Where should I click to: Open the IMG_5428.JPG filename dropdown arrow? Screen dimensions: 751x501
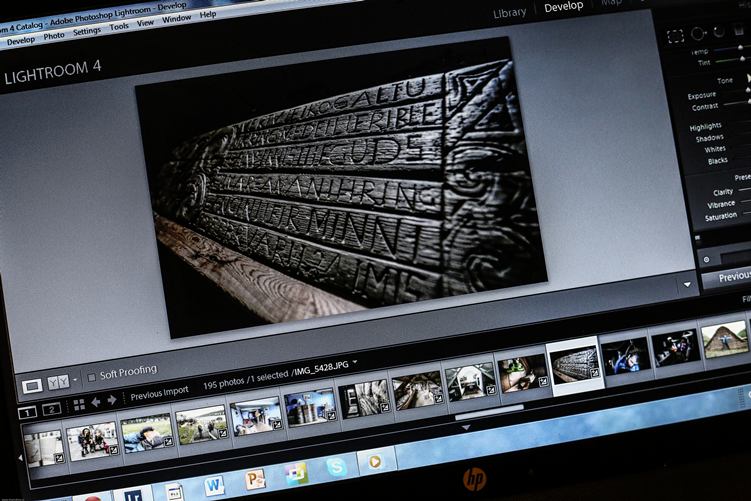point(355,363)
